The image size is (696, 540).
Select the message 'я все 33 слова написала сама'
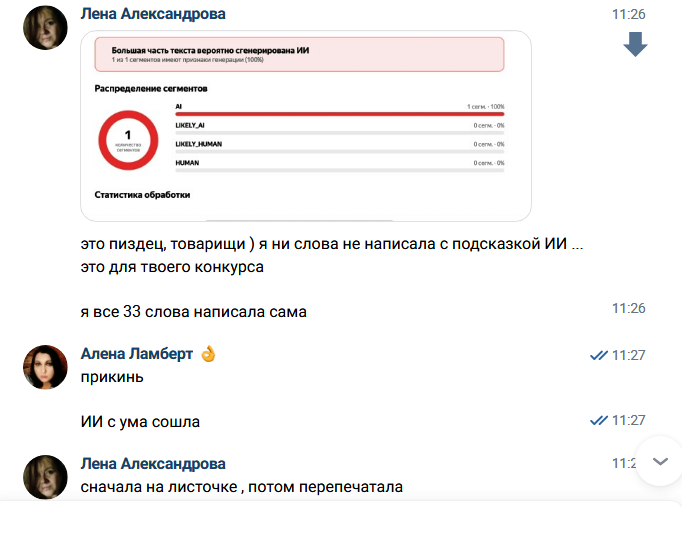[194, 312]
